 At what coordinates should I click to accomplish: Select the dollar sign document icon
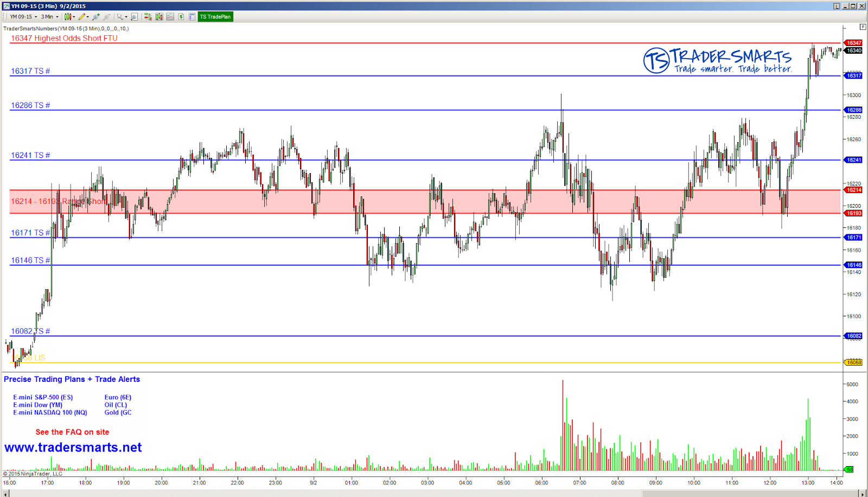coord(181,16)
